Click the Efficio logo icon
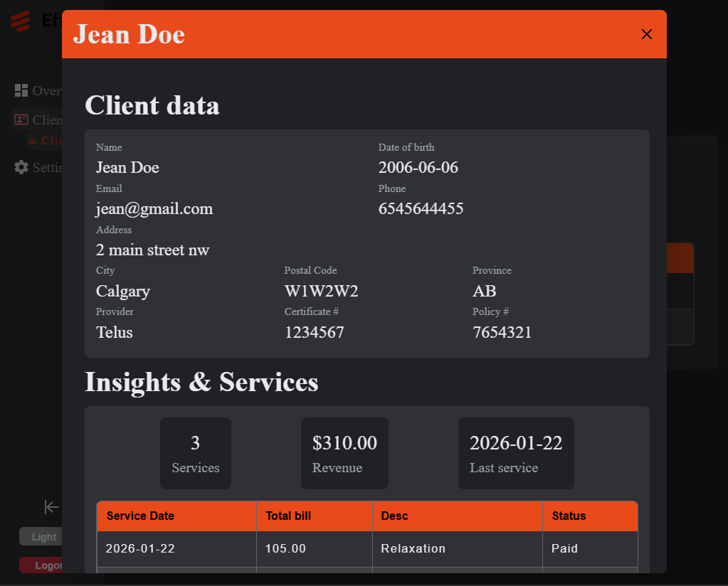The height and width of the screenshot is (586, 728). click(x=20, y=21)
